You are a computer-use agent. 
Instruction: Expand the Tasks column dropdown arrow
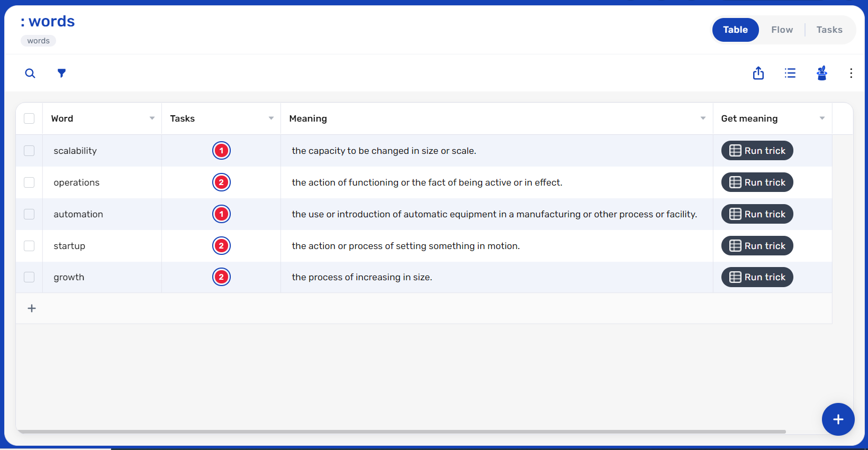[271, 118]
